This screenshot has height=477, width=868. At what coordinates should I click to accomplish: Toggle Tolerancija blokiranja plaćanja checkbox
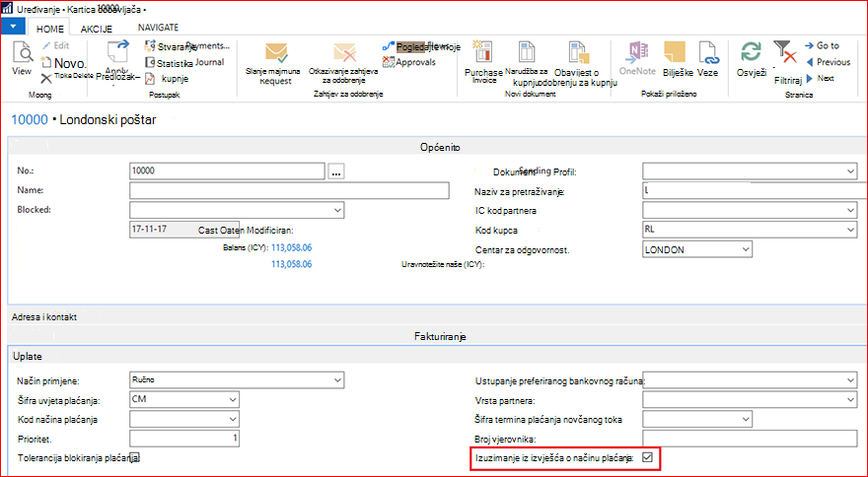pos(135,457)
